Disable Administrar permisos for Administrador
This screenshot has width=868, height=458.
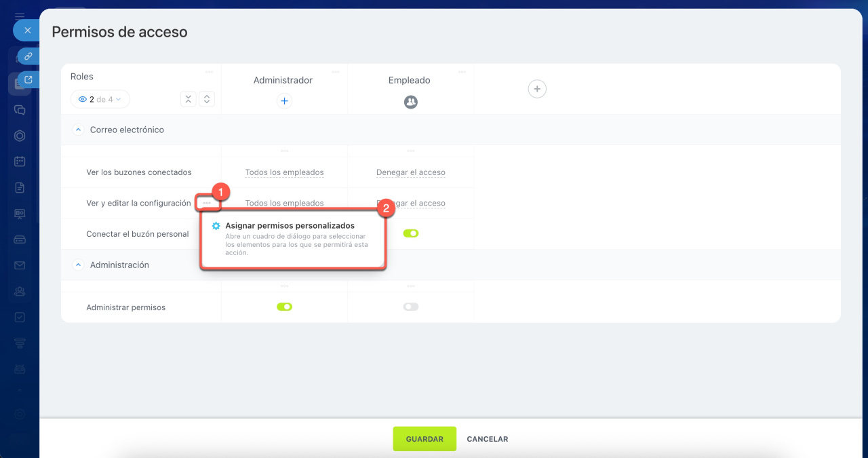pyautogui.click(x=284, y=307)
